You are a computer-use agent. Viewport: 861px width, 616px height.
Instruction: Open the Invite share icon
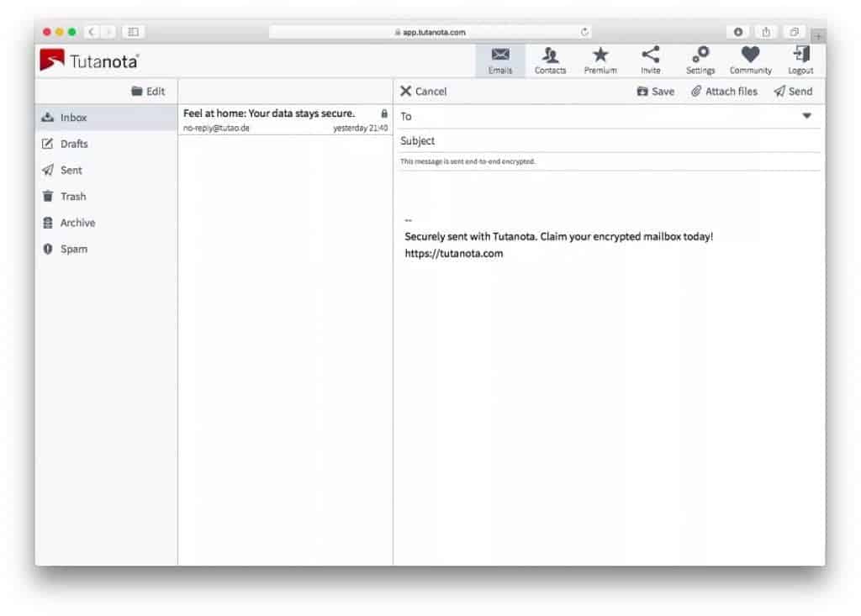point(651,55)
